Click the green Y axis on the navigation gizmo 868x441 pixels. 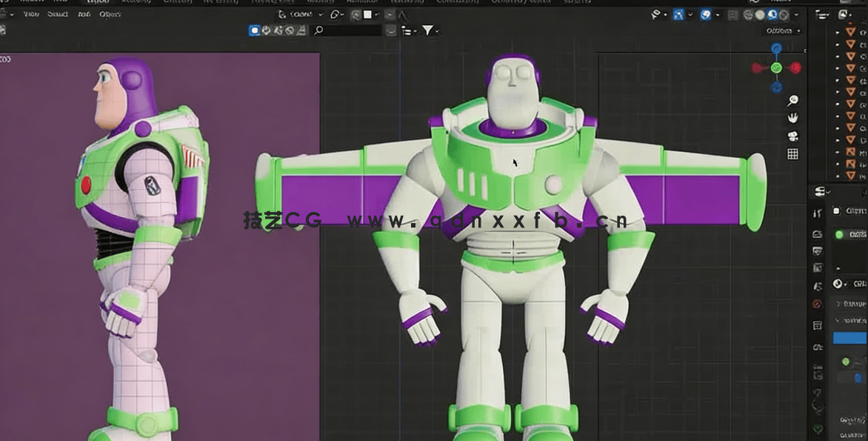pyautogui.click(x=776, y=68)
